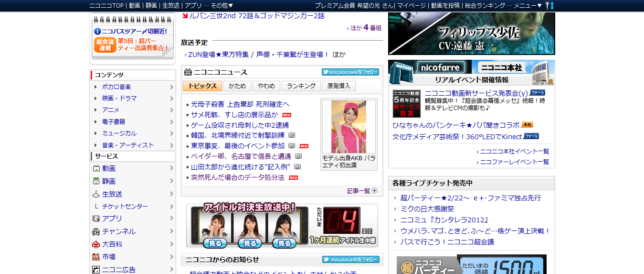Open ニコファーレイベント一覧 link
The width and height of the screenshot is (644, 274).
pos(515,162)
